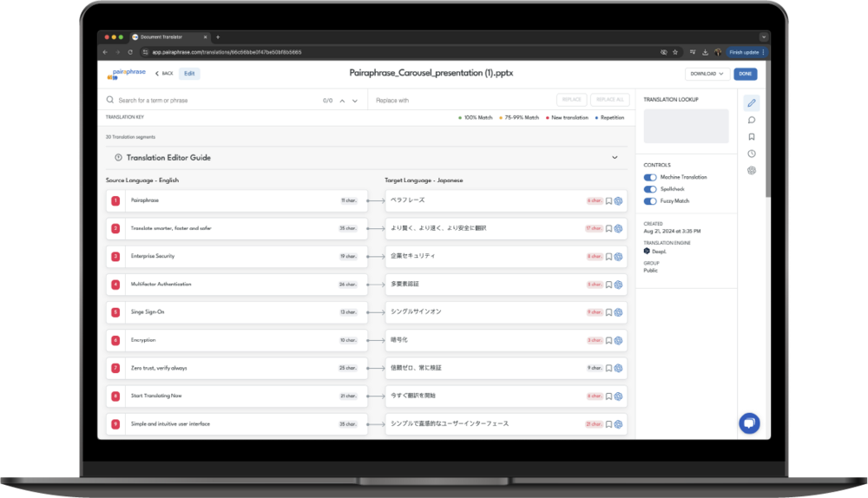This screenshot has height=498, width=868.
Task: Expand the Translation Editor Guide
Action: [x=615, y=158]
